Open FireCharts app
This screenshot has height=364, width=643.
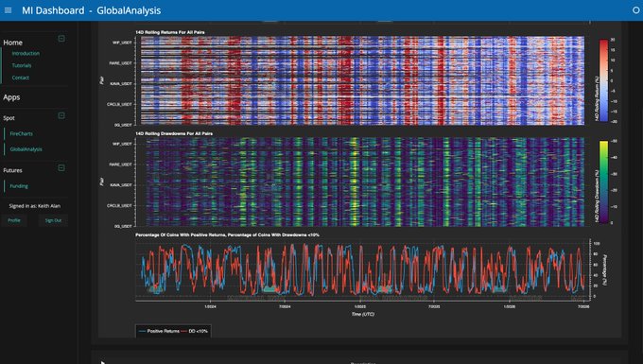22,133
